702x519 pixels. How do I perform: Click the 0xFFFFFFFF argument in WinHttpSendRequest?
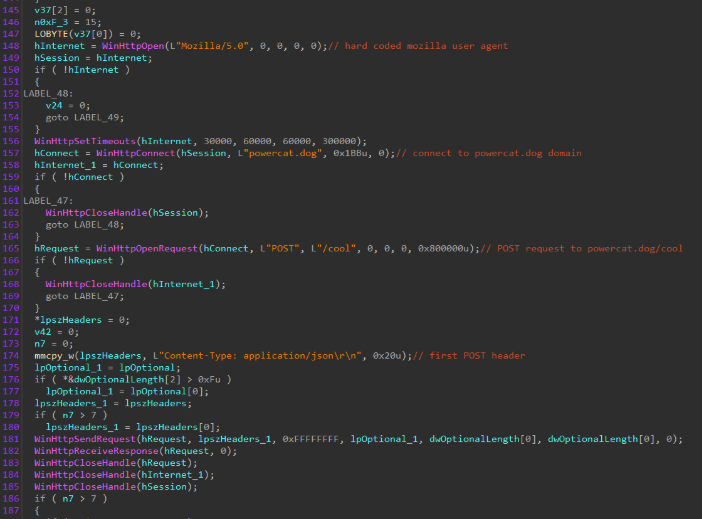click(311, 439)
